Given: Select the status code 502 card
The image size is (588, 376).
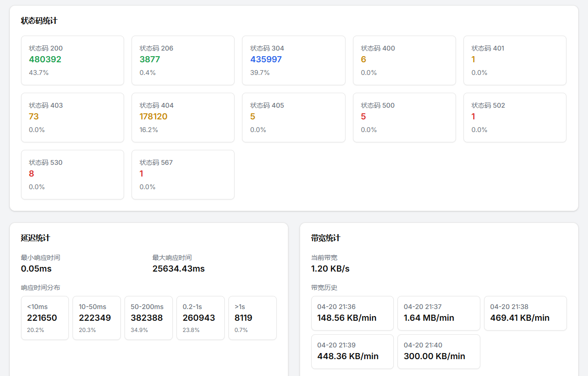Looking at the screenshot, I should tap(515, 118).
